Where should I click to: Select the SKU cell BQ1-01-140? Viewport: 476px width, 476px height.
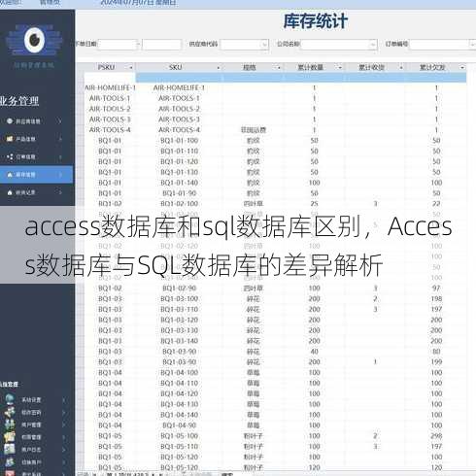180,183
